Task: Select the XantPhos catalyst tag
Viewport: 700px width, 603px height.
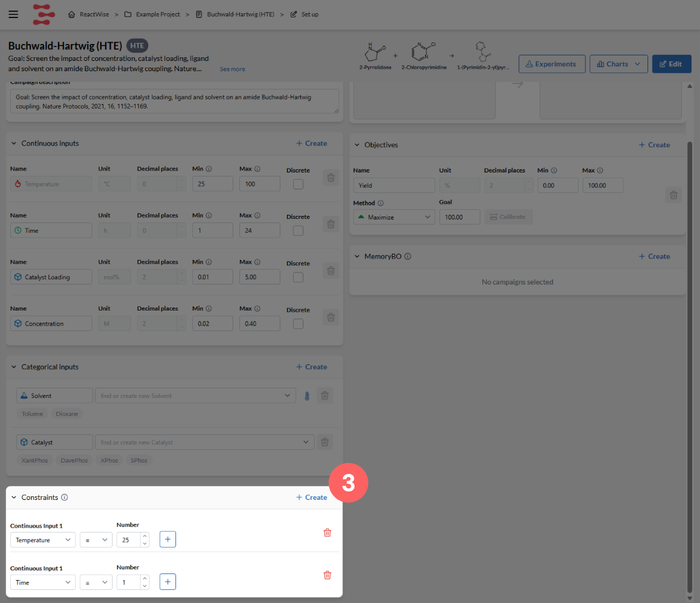Action: [34, 460]
